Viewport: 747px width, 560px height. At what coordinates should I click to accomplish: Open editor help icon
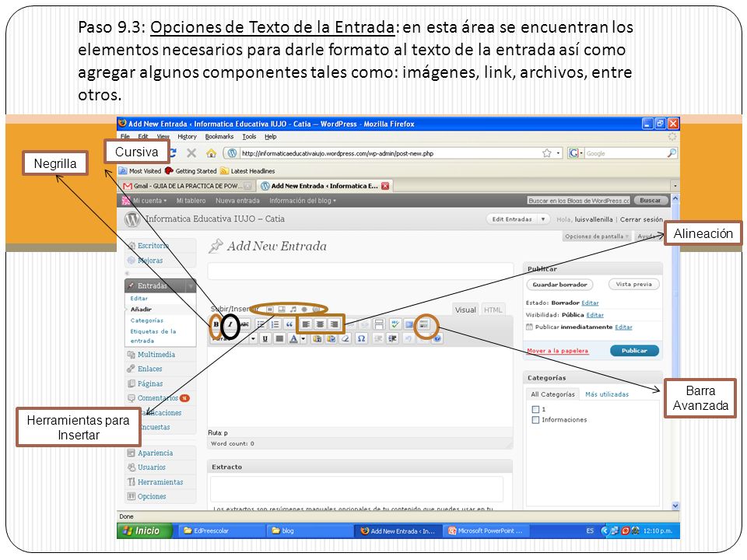(437, 338)
